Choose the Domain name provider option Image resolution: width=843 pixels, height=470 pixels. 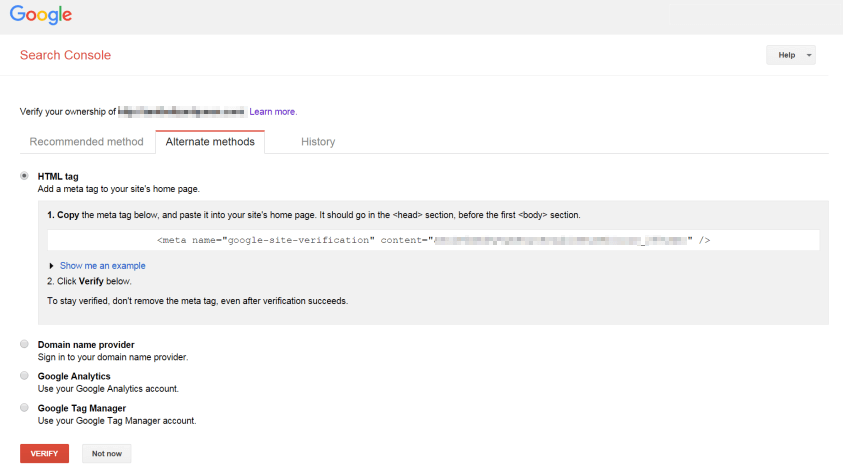click(24, 344)
